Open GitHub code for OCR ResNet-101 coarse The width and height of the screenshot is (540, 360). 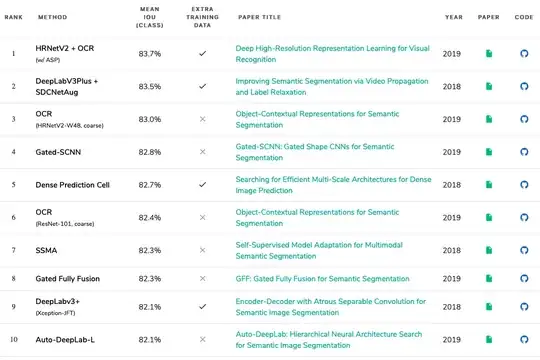pos(524,217)
